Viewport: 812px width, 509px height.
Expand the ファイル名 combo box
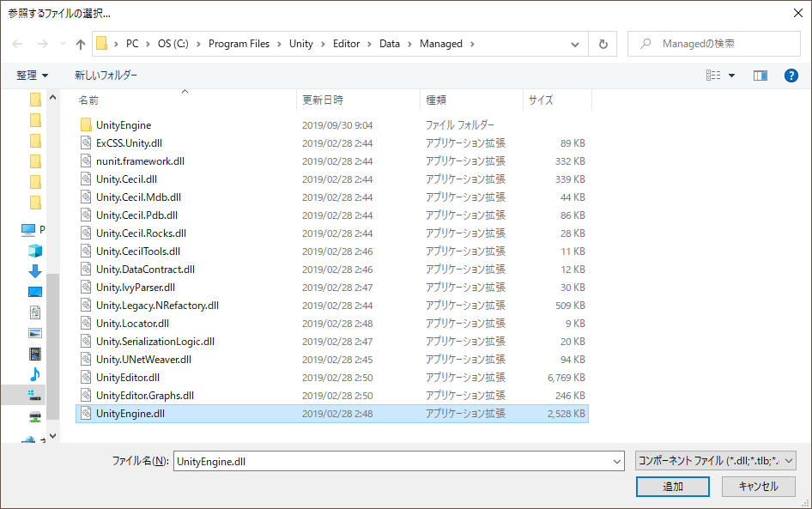(x=618, y=460)
